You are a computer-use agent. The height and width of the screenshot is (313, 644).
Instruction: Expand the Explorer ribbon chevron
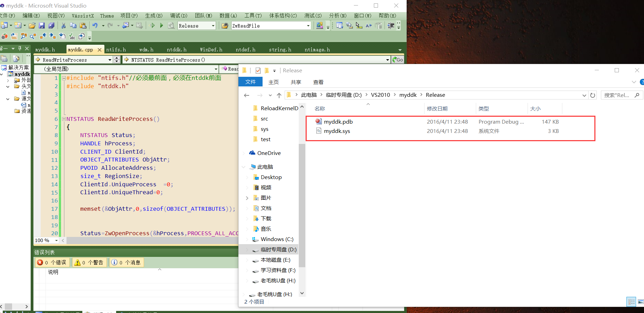(634, 82)
